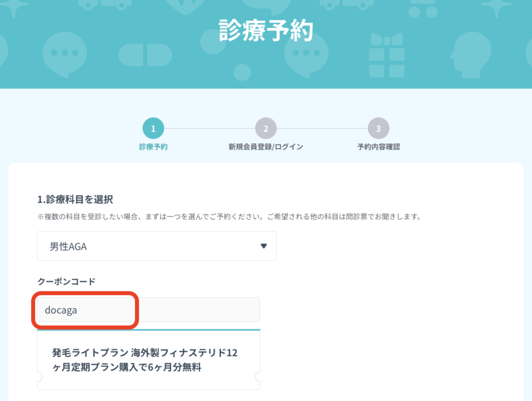Click the step 2 circle indicator
532x401 pixels.
point(265,128)
